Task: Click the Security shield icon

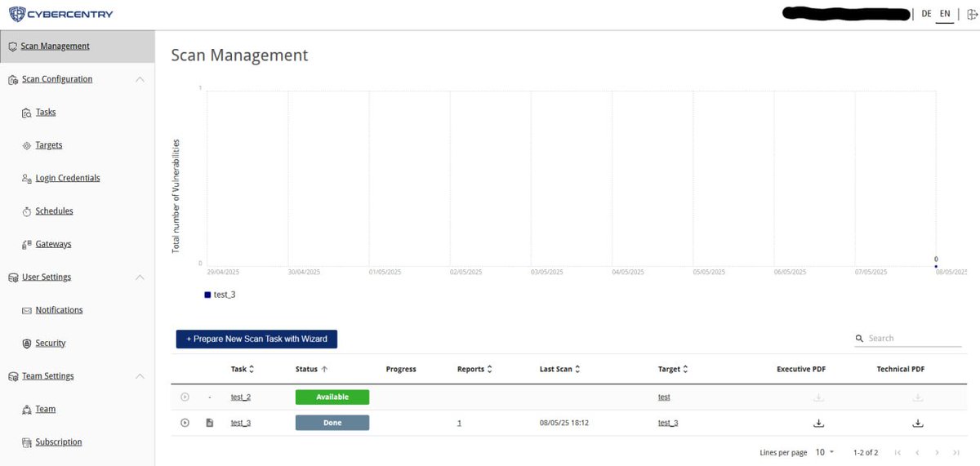Action: point(27,344)
